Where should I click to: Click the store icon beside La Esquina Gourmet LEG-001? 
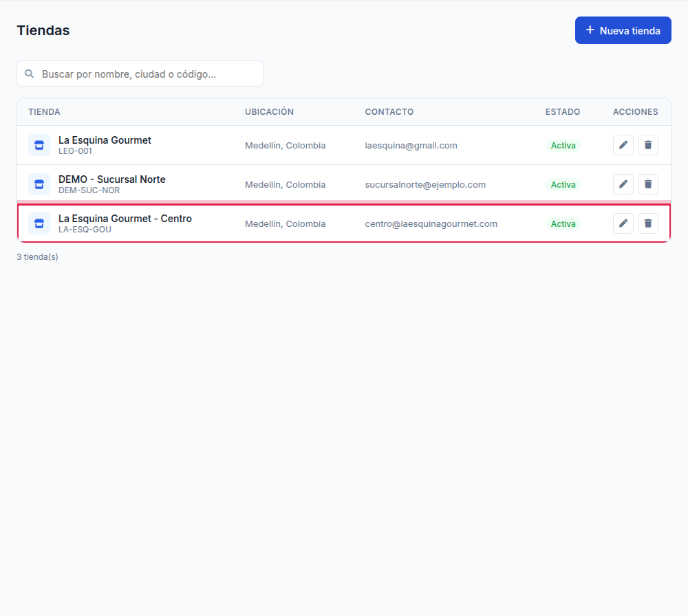coord(39,145)
